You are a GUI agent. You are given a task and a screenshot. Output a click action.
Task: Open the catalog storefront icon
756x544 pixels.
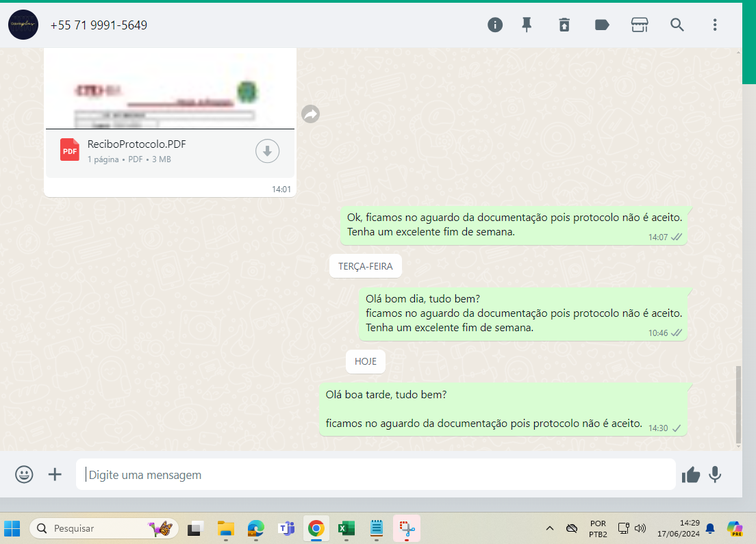(x=640, y=25)
